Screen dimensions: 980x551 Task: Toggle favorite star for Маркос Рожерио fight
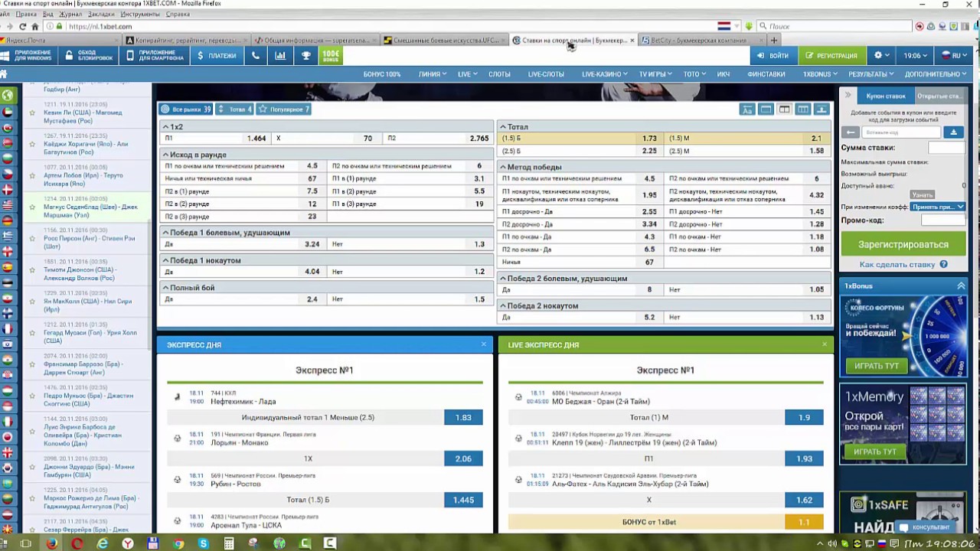point(32,498)
